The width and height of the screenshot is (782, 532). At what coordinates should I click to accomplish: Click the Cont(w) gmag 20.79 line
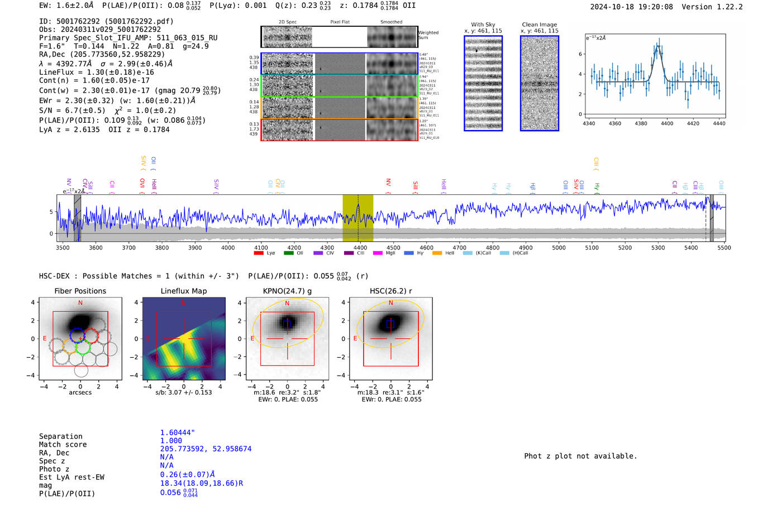pos(130,90)
